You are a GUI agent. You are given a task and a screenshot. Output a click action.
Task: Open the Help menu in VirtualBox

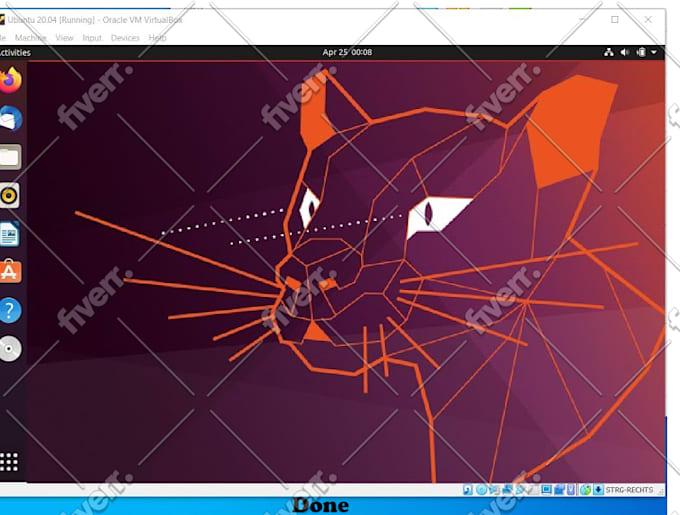tap(157, 38)
